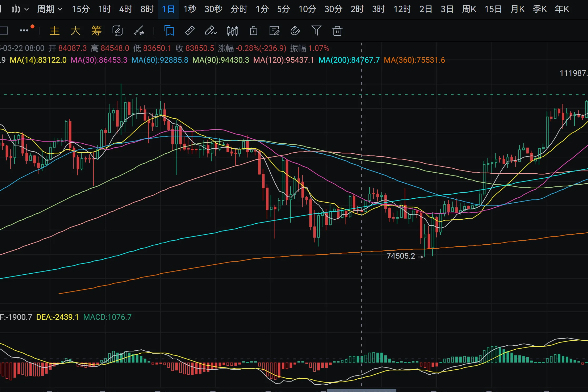Click the lock drawings icon
The height and width of the screenshot is (392, 588).
tap(254, 31)
